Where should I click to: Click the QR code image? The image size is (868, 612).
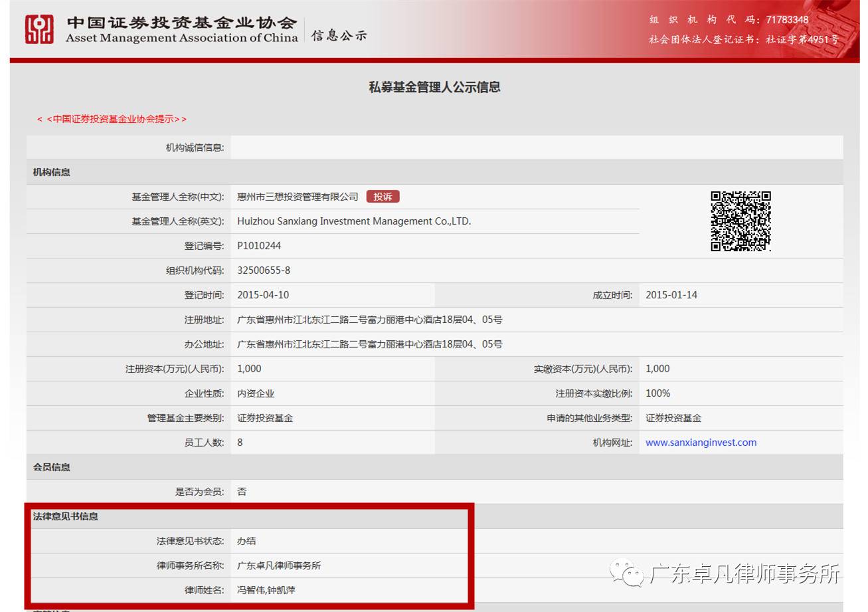coord(740,221)
